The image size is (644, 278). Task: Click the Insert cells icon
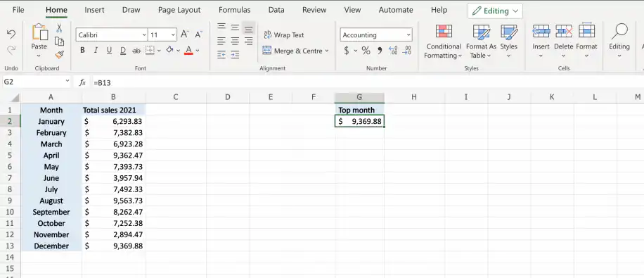pos(541,31)
